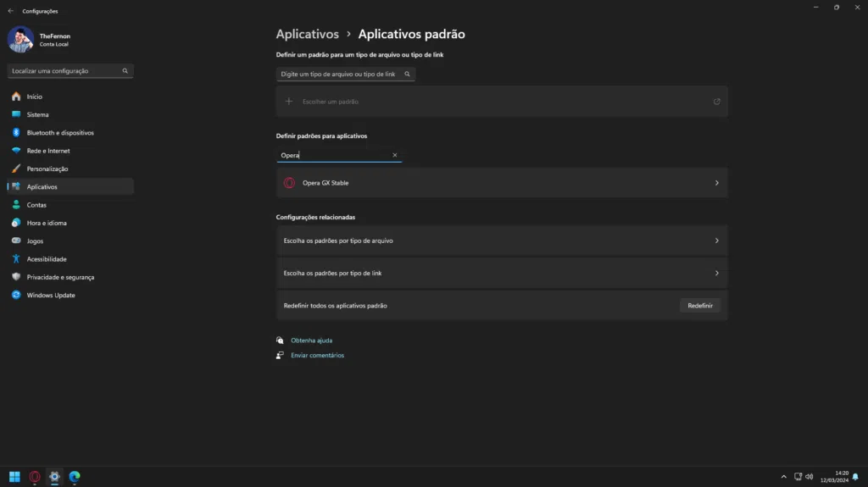Click the Opera GX Stable logo icon
This screenshot has height=487, width=868.
289,183
